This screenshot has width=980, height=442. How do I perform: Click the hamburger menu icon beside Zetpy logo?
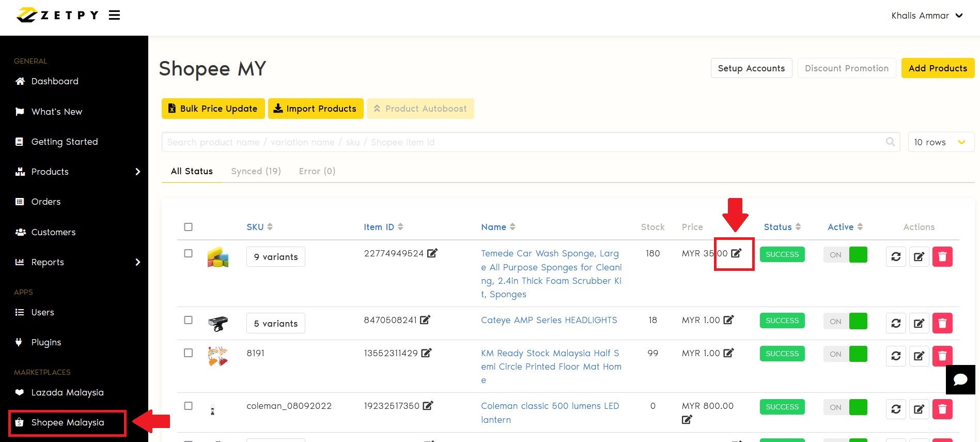click(114, 16)
